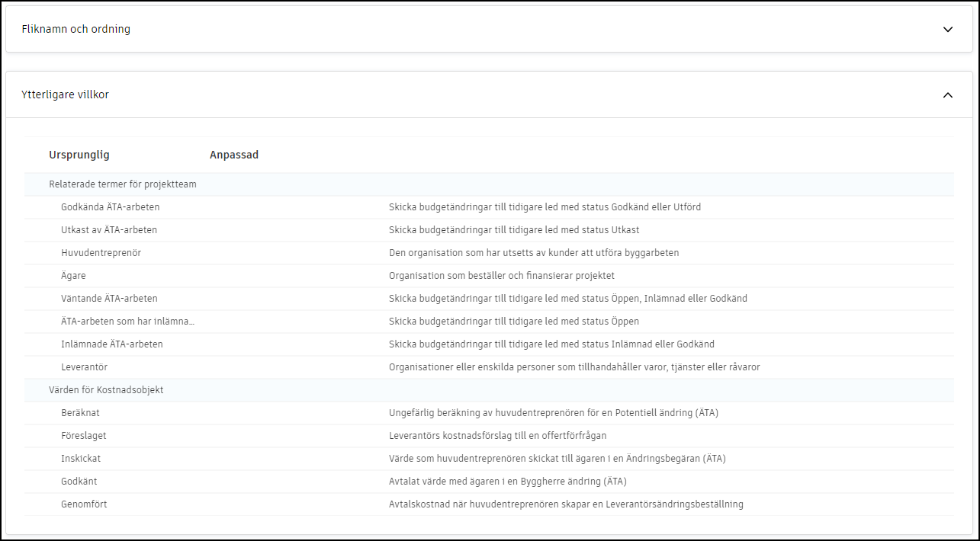This screenshot has height=541, width=980.
Task: Expand the Fliknamn och ordning chevron
Action: (x=948, y=30)
